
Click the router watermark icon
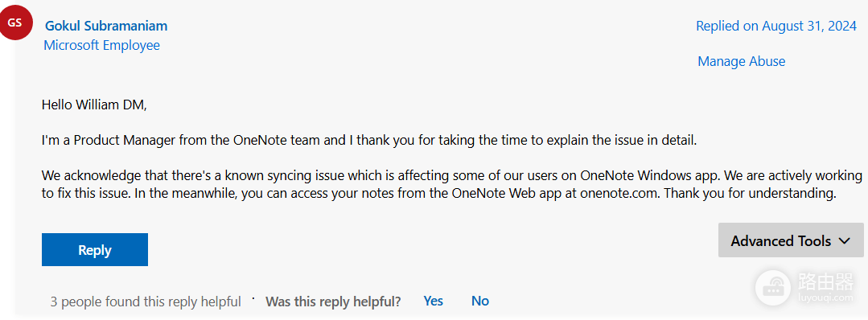click(x=773, y=286)
